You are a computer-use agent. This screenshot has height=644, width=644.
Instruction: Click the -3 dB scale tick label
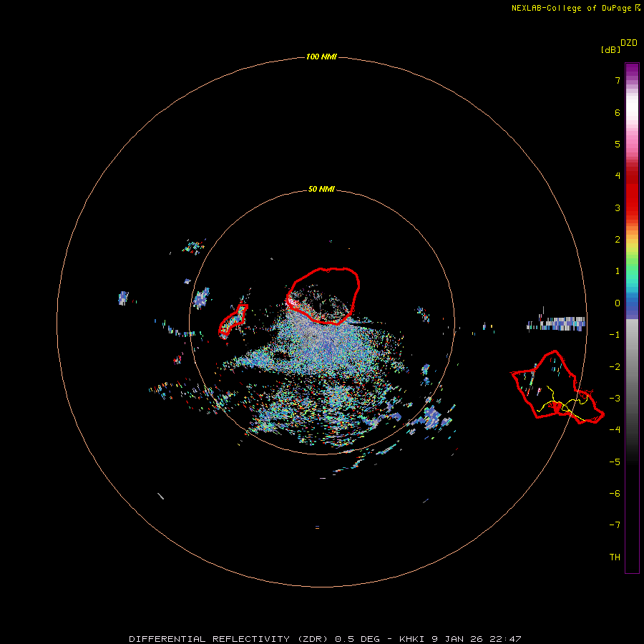point(615,399)
